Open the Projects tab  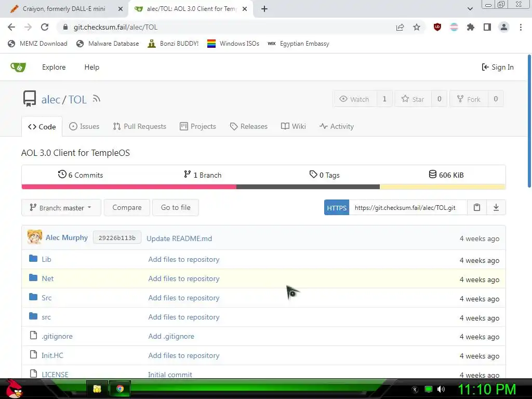click(198, 127)
